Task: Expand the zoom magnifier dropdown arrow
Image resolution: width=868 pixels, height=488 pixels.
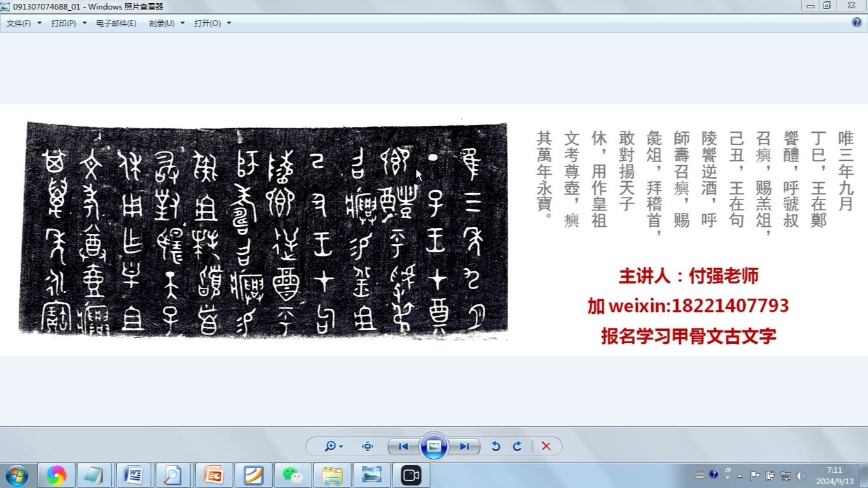Action: [x=341, y=446]
